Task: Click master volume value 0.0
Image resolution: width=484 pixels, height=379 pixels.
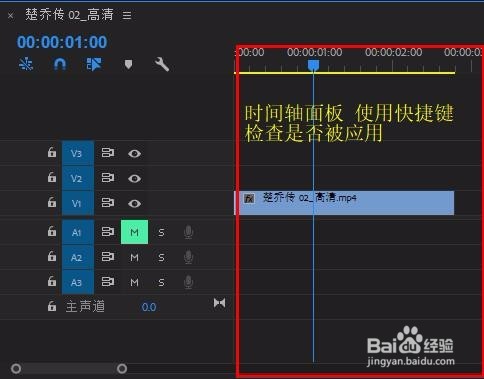Action: [149, 307]
